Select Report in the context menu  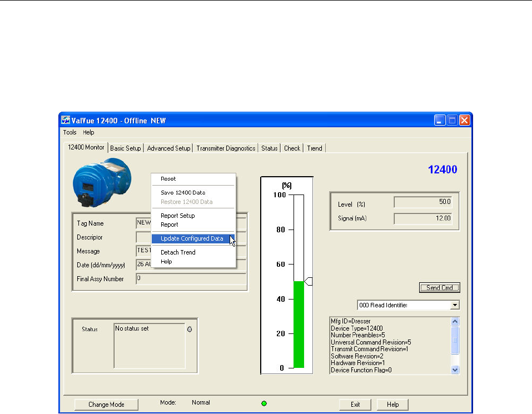[x=193, y=225]
